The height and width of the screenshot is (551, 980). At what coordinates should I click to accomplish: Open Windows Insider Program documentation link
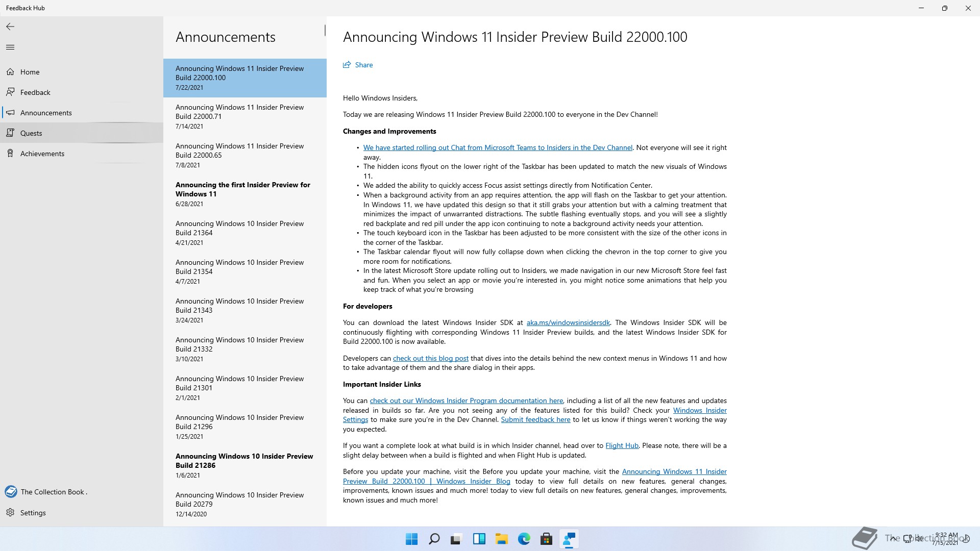(x=466, y=401)
